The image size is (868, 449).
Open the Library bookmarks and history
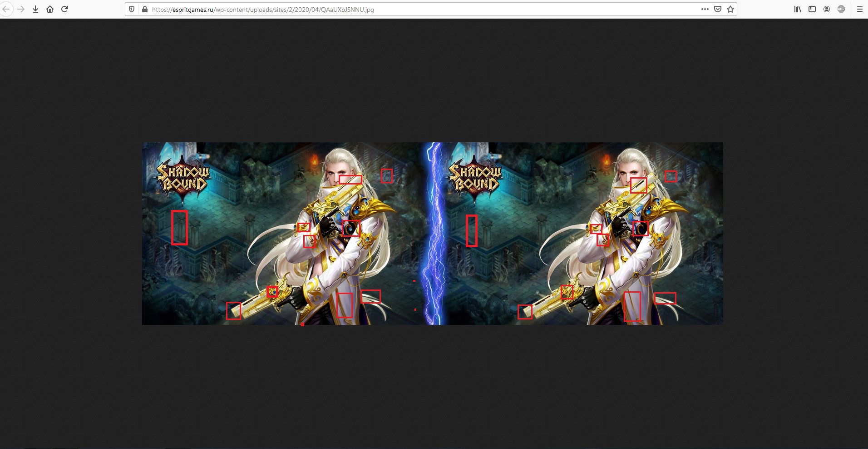tap(798, 9)
